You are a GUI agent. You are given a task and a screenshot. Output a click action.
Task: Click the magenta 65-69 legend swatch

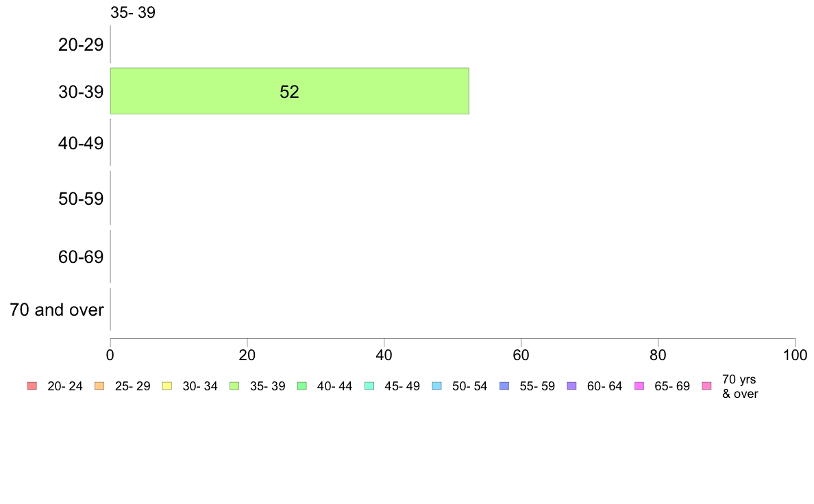[639, 386]
